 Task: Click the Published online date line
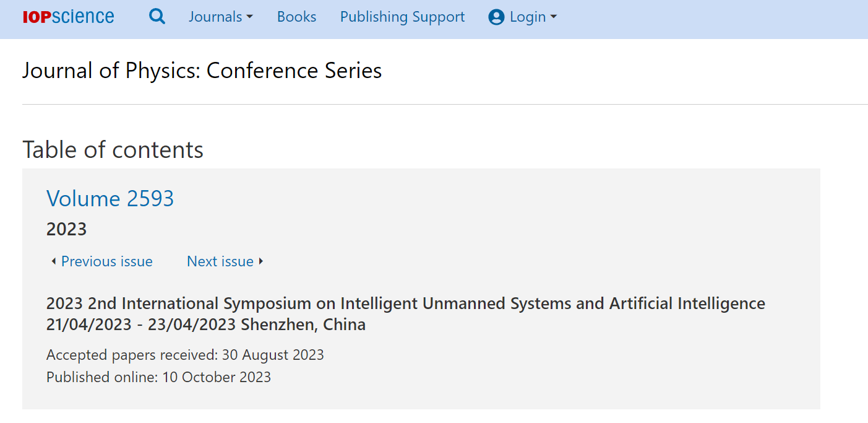click(158, 377)
